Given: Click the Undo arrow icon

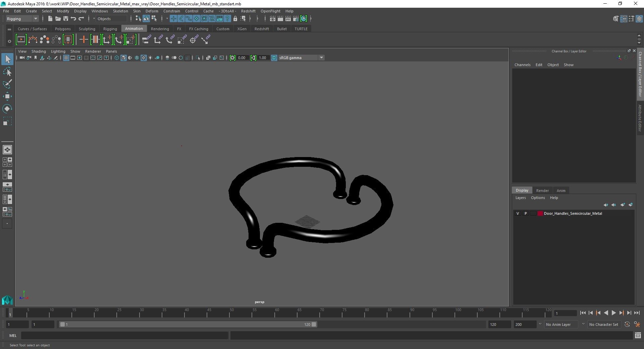Looking at the screenshot, I should pos(73,19).
